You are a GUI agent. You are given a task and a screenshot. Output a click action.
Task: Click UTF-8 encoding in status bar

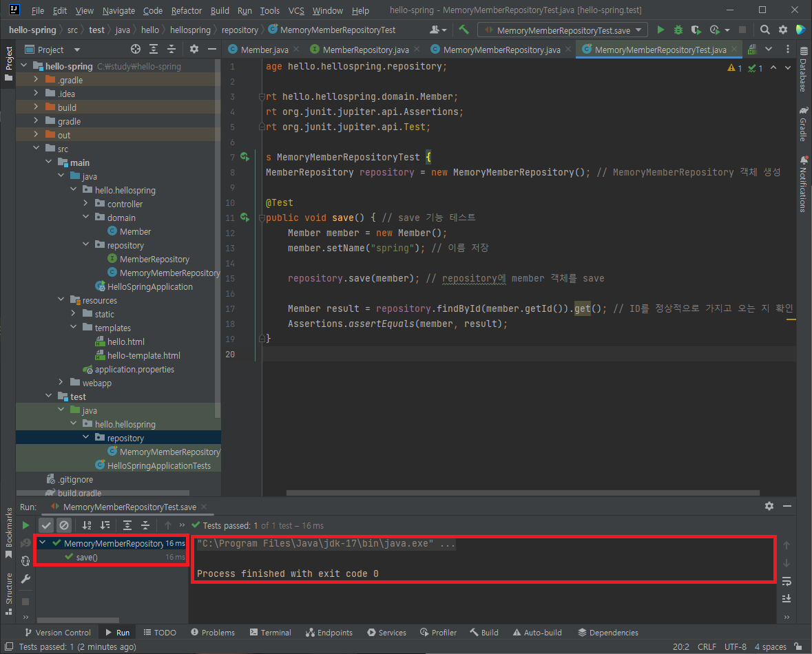tap(736, 646)
